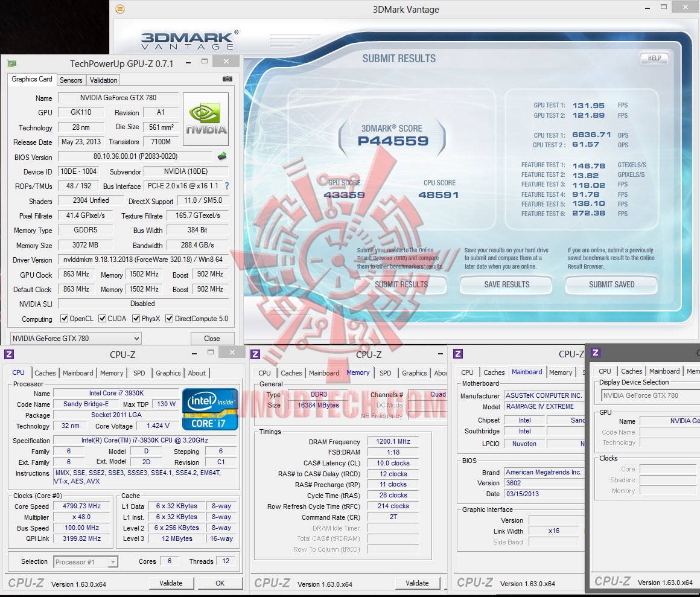
Task: Click the GPU name field NVIDIA GeForce GTX 780
Action: tap(118, 97)
